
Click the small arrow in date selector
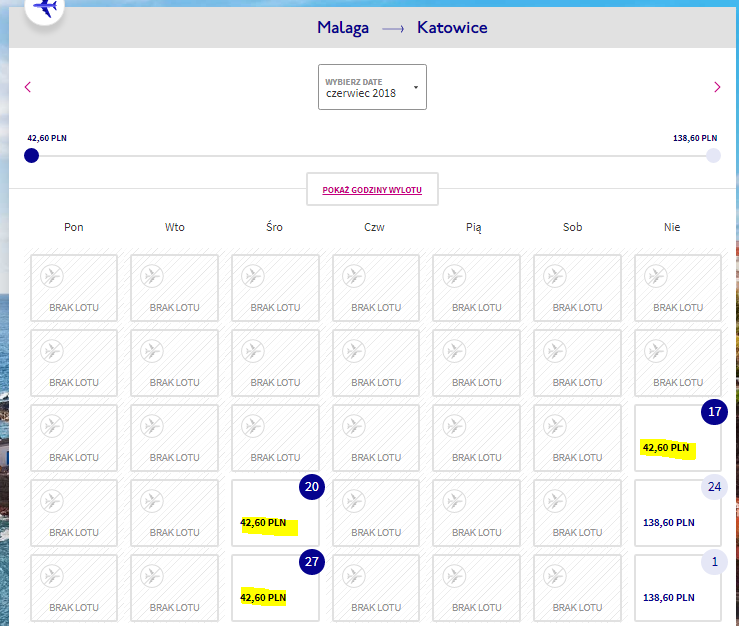416,87
